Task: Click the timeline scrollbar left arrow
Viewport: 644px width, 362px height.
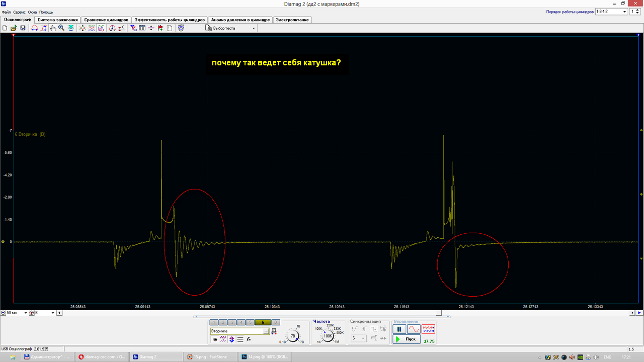Action: pos(60,313)
